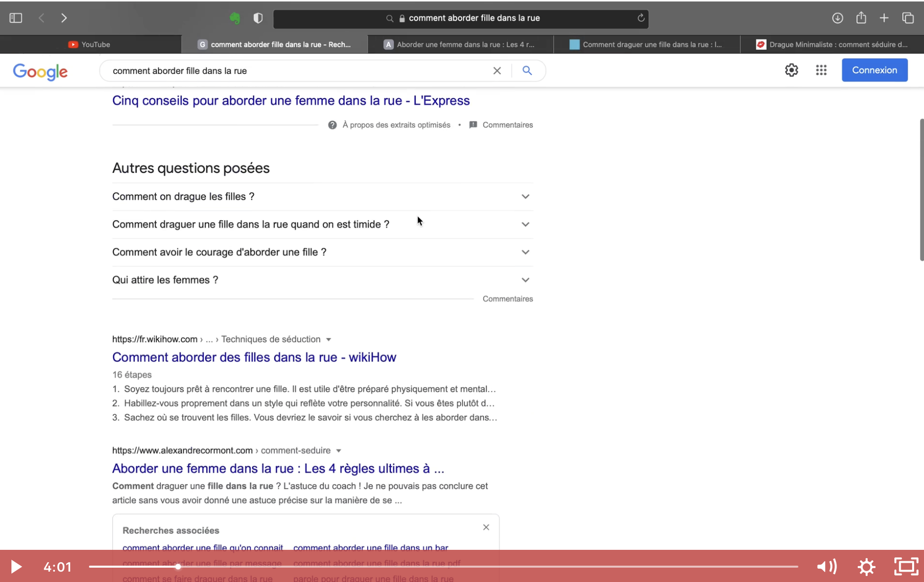The image size is (924, 582).
Task: Switch to "Aborder une femme dans la rue" tab
Action: coord(461,45)
